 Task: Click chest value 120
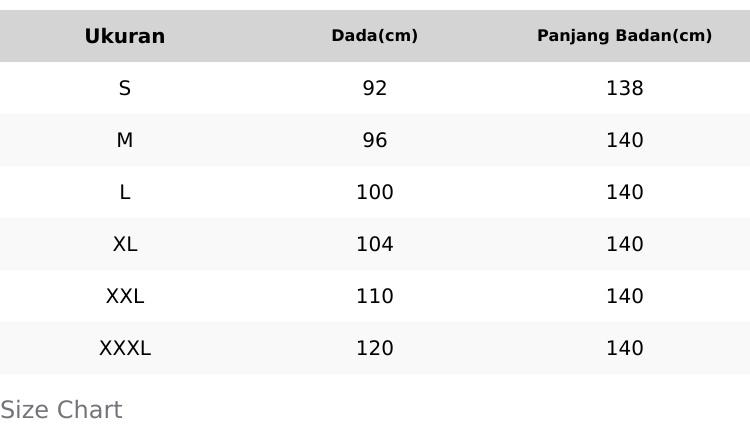(375, 348)
